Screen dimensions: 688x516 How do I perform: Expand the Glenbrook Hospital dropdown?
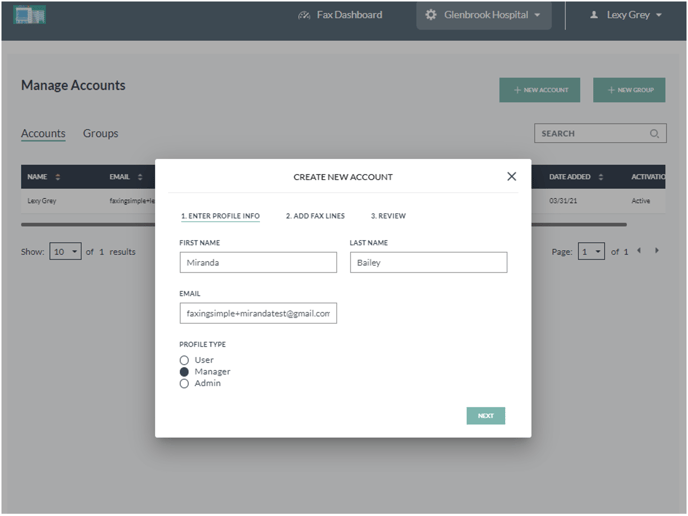pyautogui.click(x=537, y=15)
